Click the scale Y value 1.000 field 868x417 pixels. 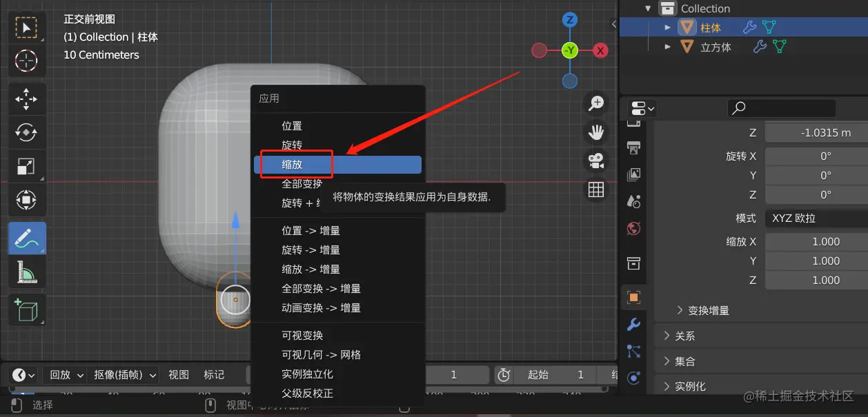[x=816, y=261]
